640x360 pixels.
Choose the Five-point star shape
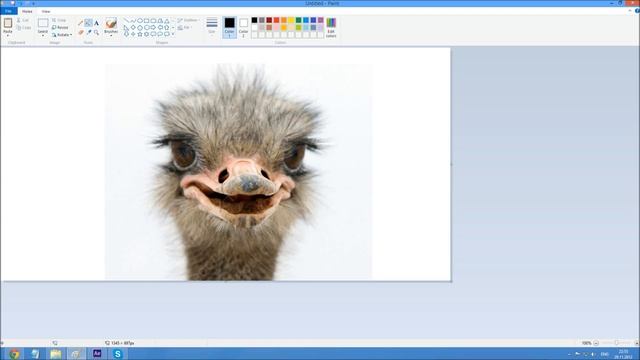pyautogui.click(x=140, y=34)
